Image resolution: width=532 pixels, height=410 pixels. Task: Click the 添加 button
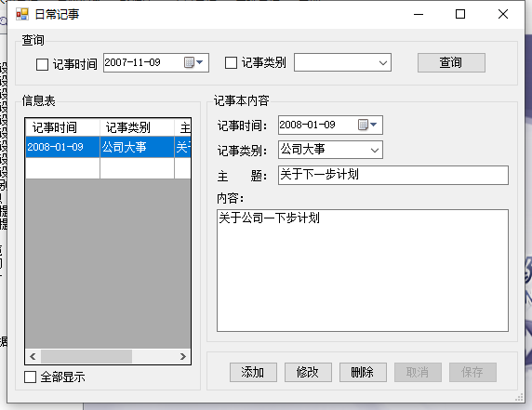point(253,373)
